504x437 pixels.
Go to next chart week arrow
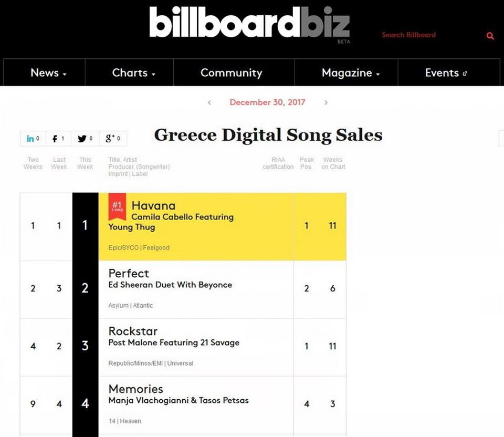coord(326,102)
